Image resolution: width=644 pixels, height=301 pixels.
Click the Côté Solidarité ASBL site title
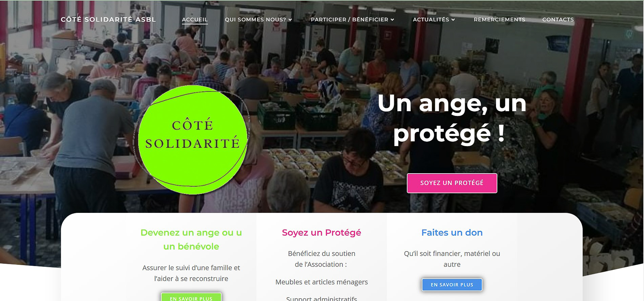tap(108, 19)
